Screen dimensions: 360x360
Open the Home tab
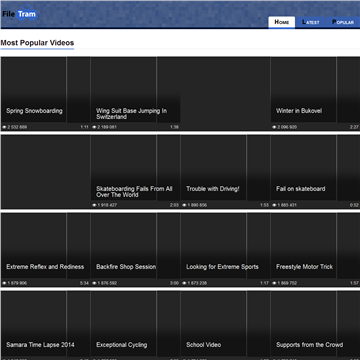click(282, 22)
